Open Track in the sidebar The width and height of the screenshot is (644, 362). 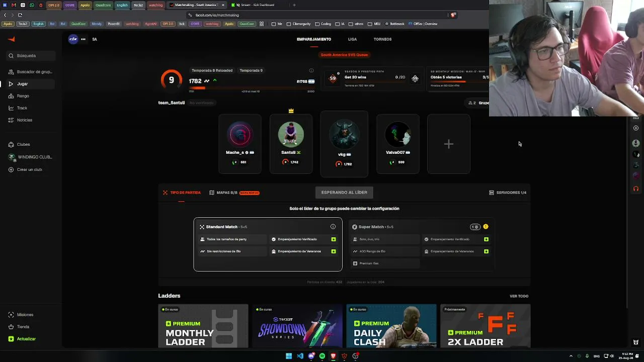30,108
